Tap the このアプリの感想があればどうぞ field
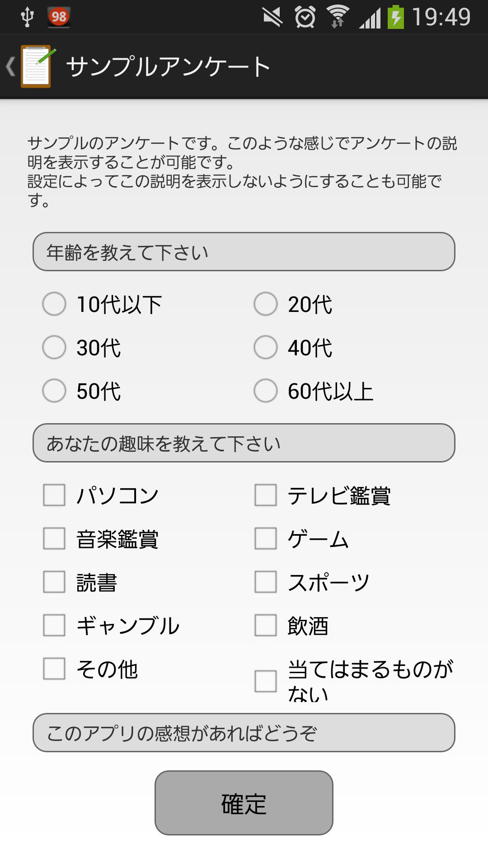This screenshot has width=488, height=868. 244,733
